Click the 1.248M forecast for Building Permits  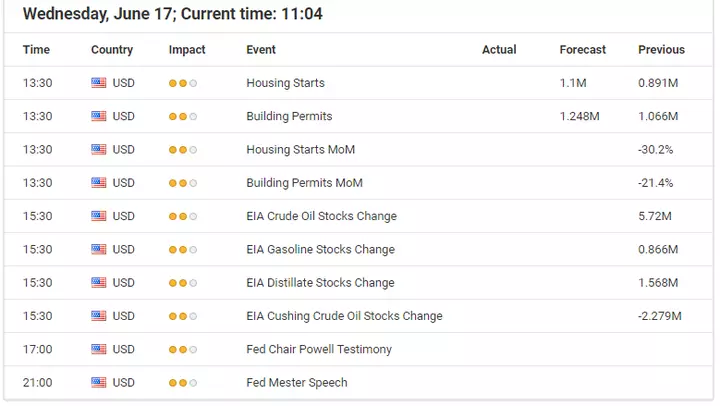(x=579, y=116)
